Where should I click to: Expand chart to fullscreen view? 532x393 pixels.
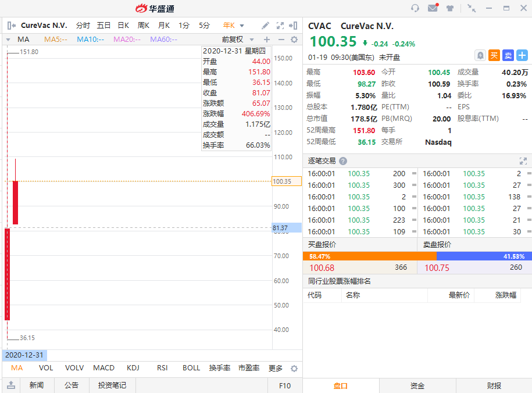coord(280,26)
